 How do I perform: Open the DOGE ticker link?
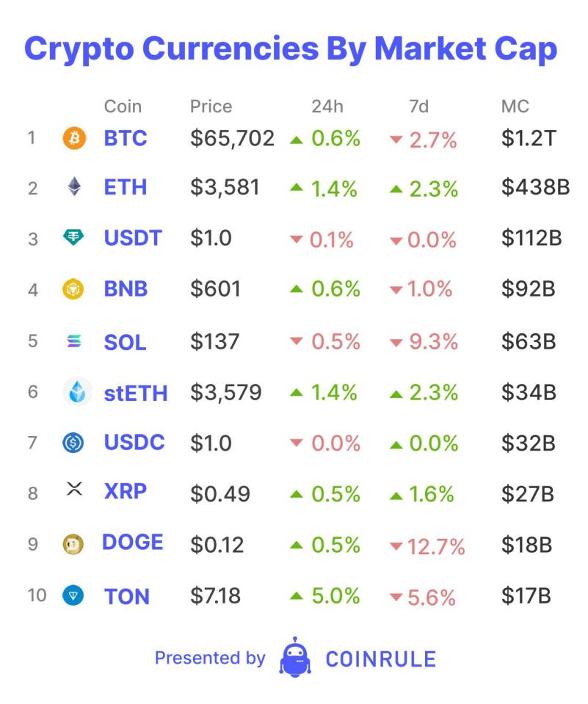pyautogui.click(x=132, y=542)
